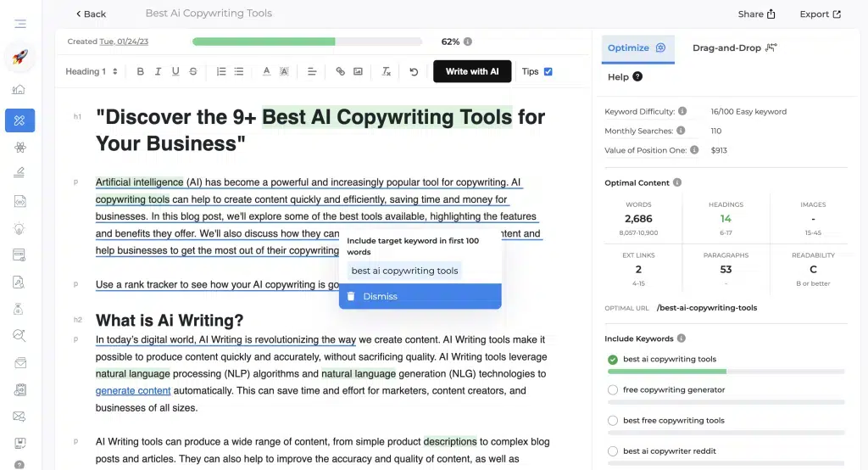Insert a numbered list
Image resolution: width=868 pixels, height=470 pixels.
221,72
